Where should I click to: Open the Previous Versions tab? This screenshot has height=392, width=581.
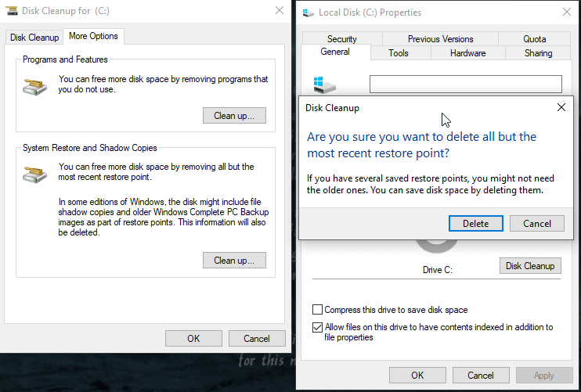click(x=440, y=39)
